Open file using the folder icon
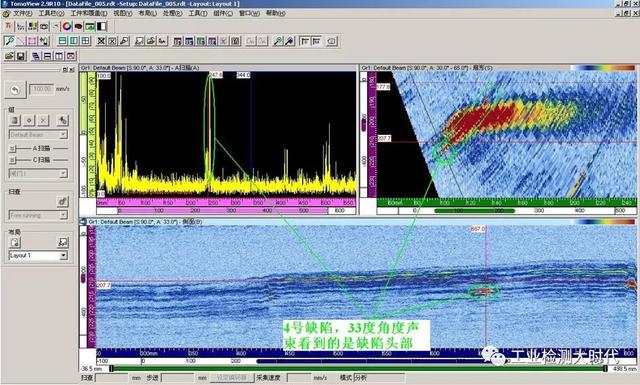This screenshot has height=385, width=640. pyautogui.click(x=9, y=56)
